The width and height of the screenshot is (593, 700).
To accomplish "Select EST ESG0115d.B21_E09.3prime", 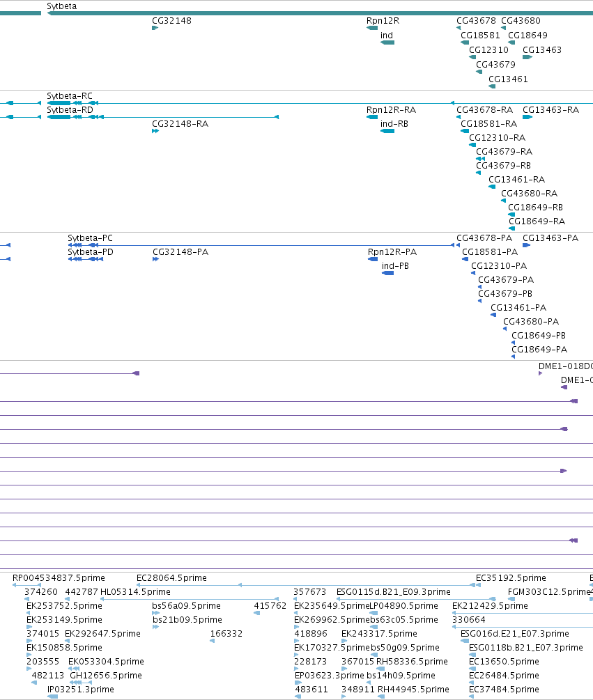I will pos(394,591).
